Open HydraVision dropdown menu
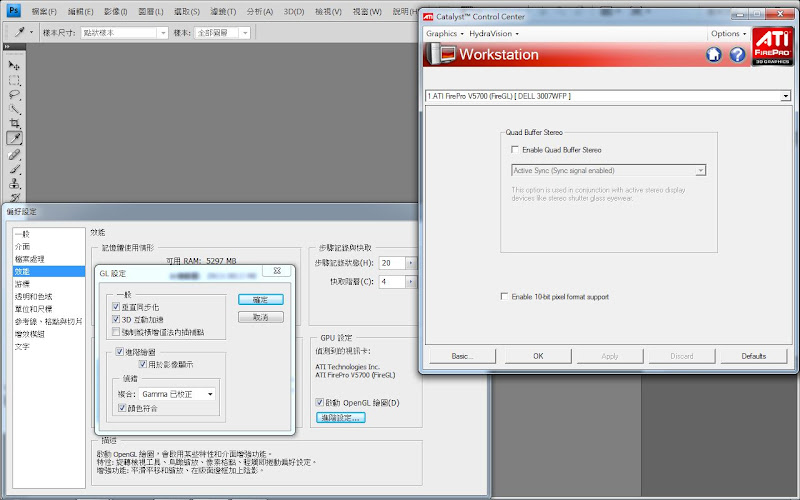The image size is (800, 500). click(493, 34)
